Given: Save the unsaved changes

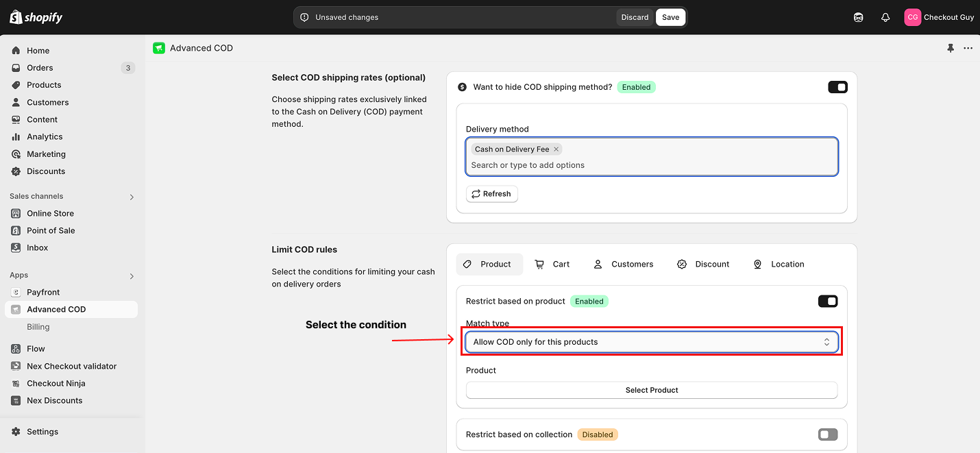Looking at the screenshot, I should click(x=670, y=17).
